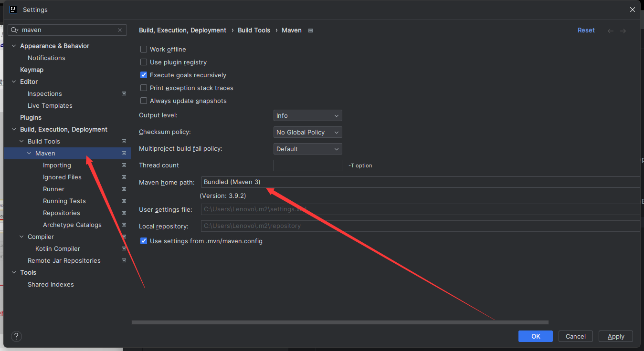Clear the maven search text with X icon
The width and height of the screenshot is (644, 351).
(120, 30)
